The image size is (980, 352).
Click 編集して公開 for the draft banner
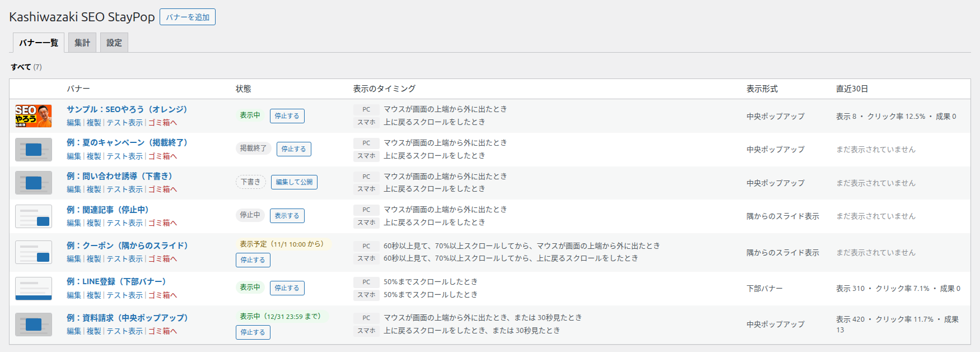(x=294, y=182)
